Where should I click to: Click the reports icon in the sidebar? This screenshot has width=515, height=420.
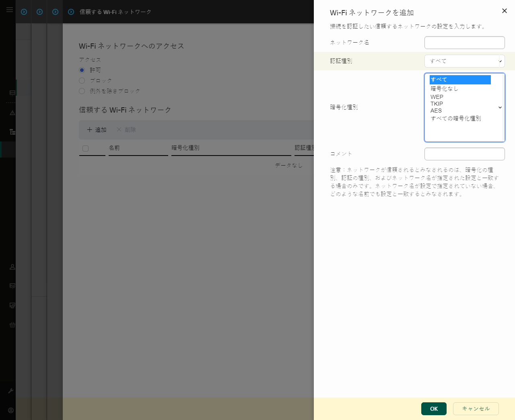(x=12, y=286)
